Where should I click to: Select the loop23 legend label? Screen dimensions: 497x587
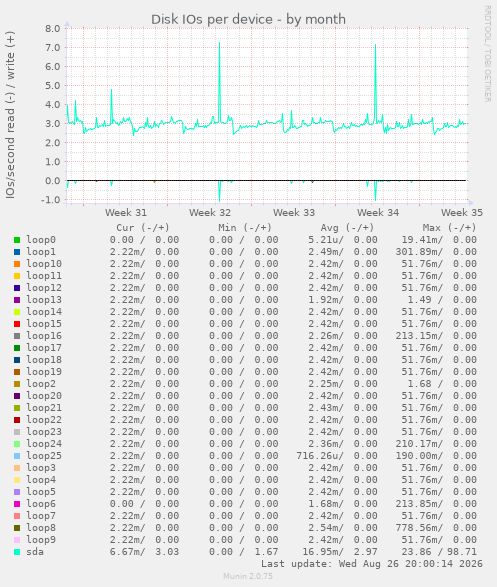coord(44,432)
